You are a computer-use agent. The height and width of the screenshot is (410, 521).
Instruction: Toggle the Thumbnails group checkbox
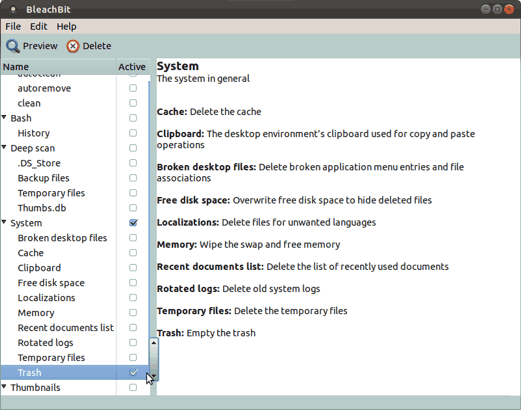133,387
